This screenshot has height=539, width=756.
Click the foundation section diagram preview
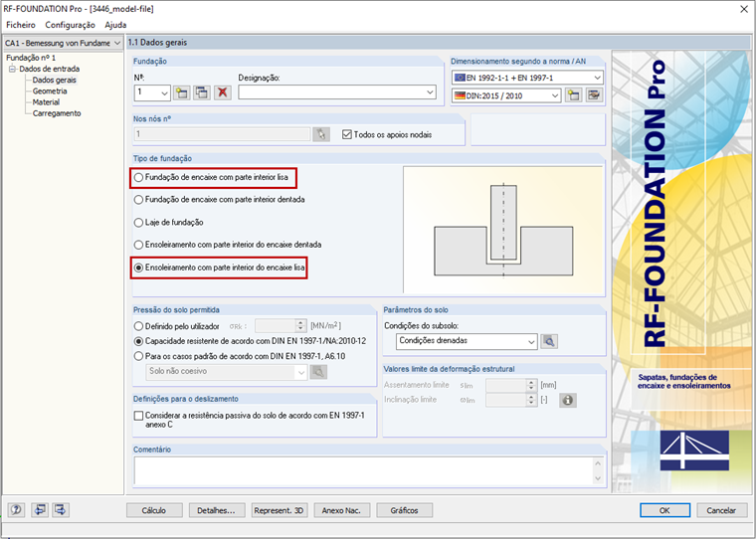point(503,230)
